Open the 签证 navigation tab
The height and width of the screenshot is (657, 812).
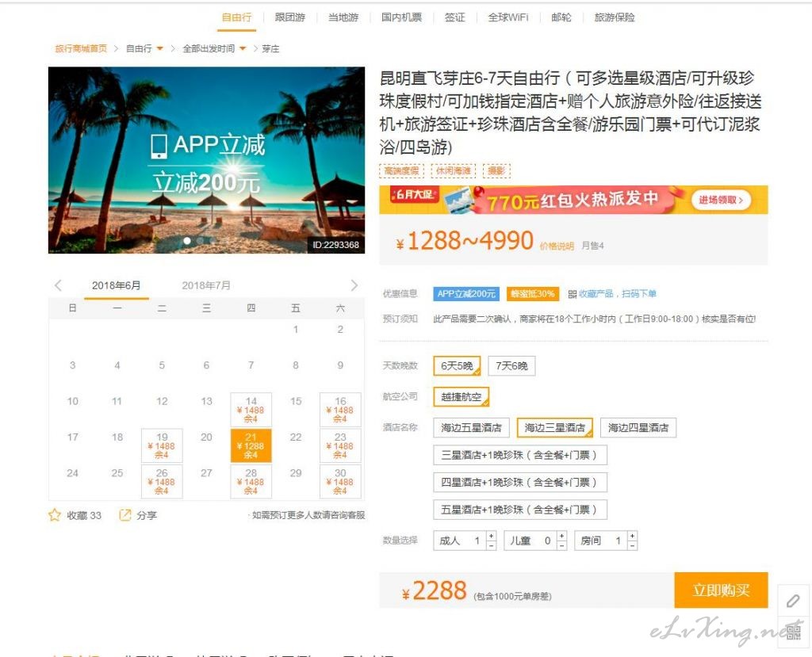point(454,17)
